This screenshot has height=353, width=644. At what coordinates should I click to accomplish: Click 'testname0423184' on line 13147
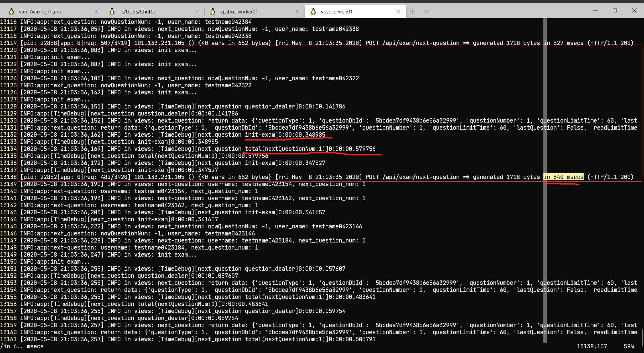pos(267,240)
